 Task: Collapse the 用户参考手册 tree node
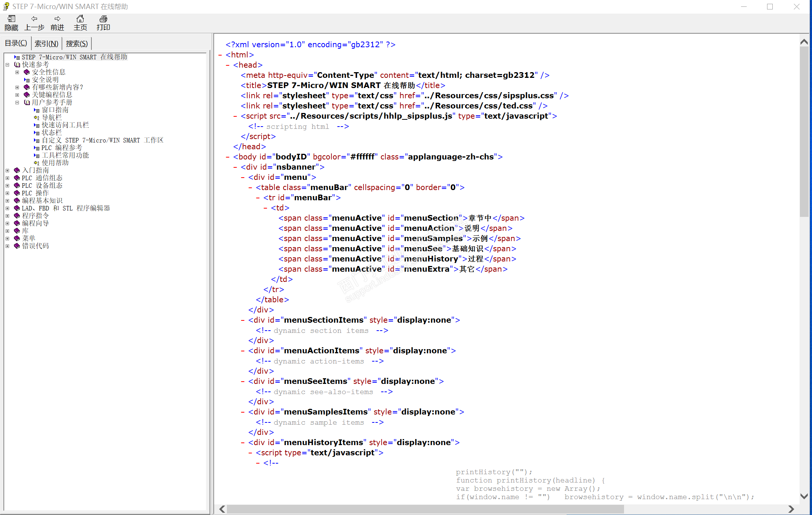tap(17, 102)
